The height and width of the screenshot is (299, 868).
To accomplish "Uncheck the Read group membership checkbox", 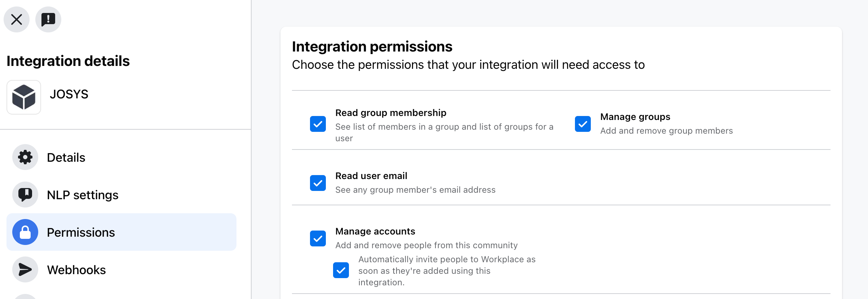I will coord(318,124).
